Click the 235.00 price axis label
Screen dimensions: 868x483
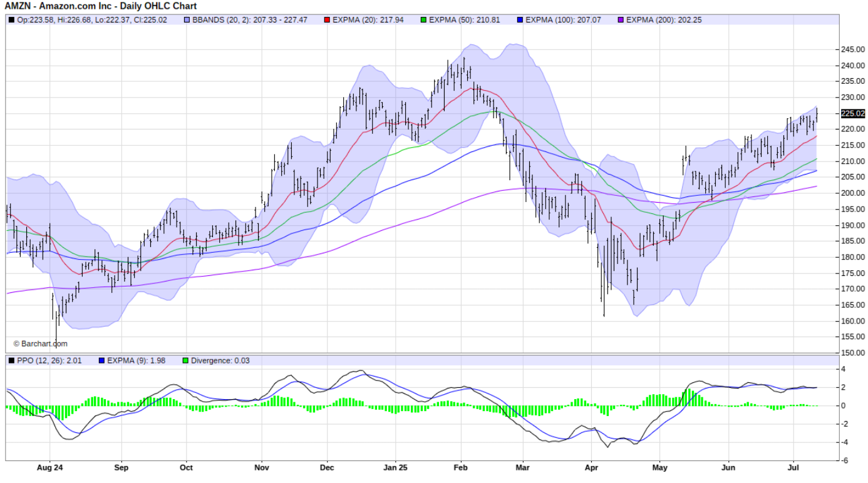854,81
